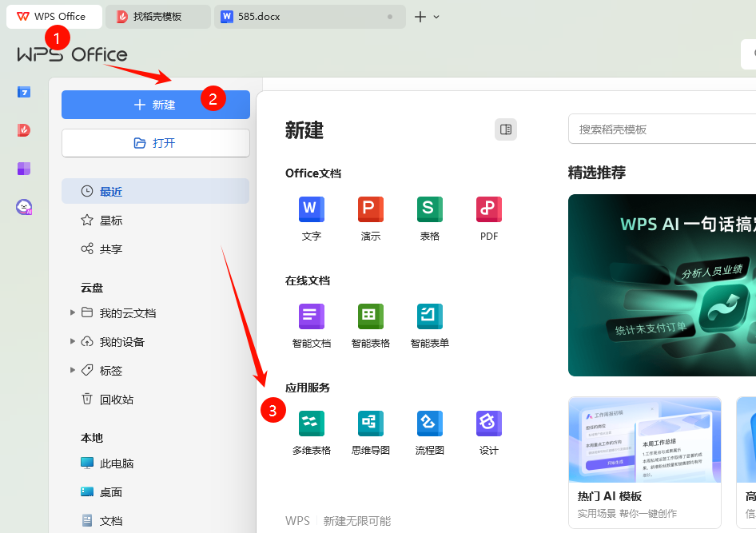Open 智能表格 online spreadsheet
Viewport: 756px width, 533px height.
pos(370,326)
